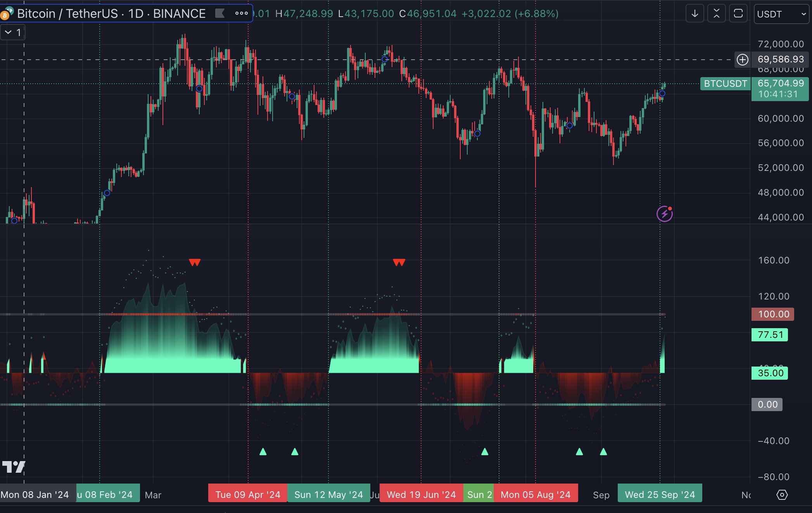Click the plus icon next to 69,586.93
812x513 pixels.
[743, 60]
